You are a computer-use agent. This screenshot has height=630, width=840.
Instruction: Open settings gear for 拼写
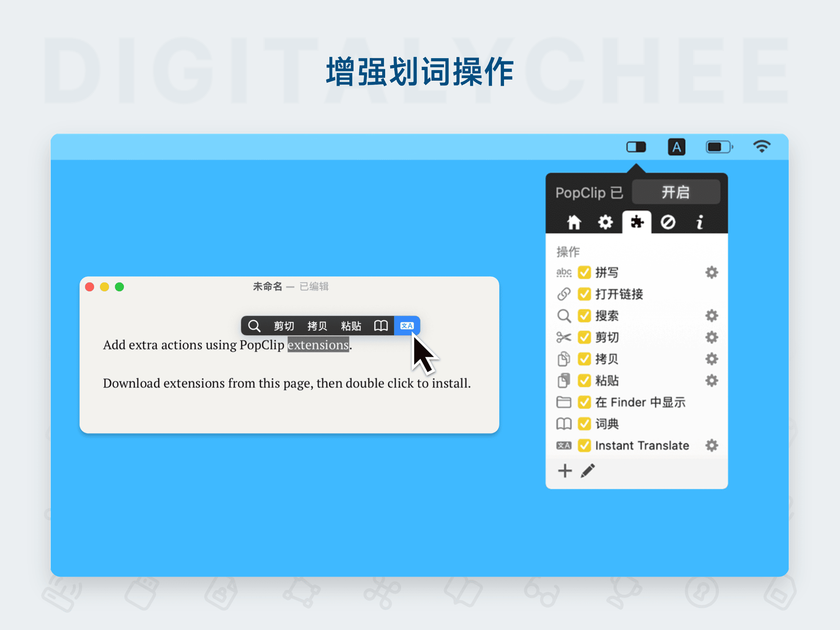pos(711,272)
